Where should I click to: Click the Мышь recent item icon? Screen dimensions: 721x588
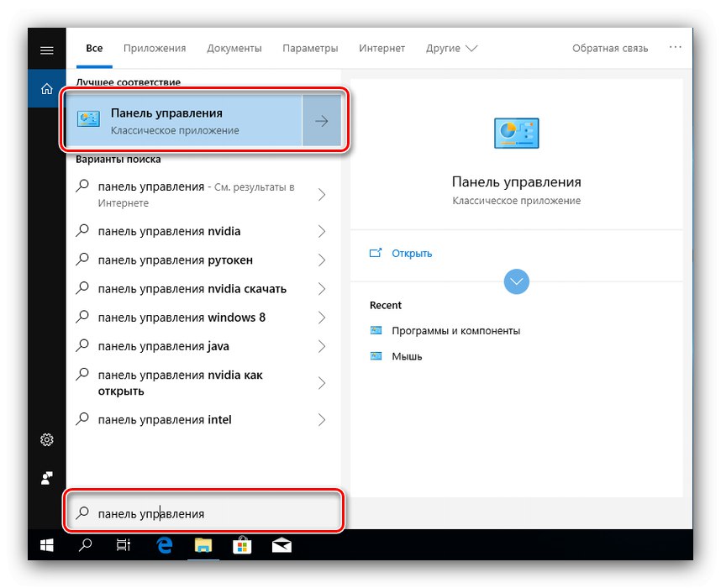pyautogui.click(x=376, y=356)
